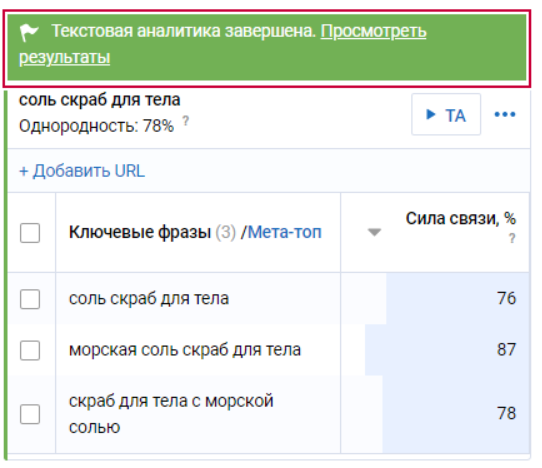Click 'скраб для тела с морской солью' phrase
The height and width of the screenshot is (468, 542).
pyautogui.click(x=171, y=414)
